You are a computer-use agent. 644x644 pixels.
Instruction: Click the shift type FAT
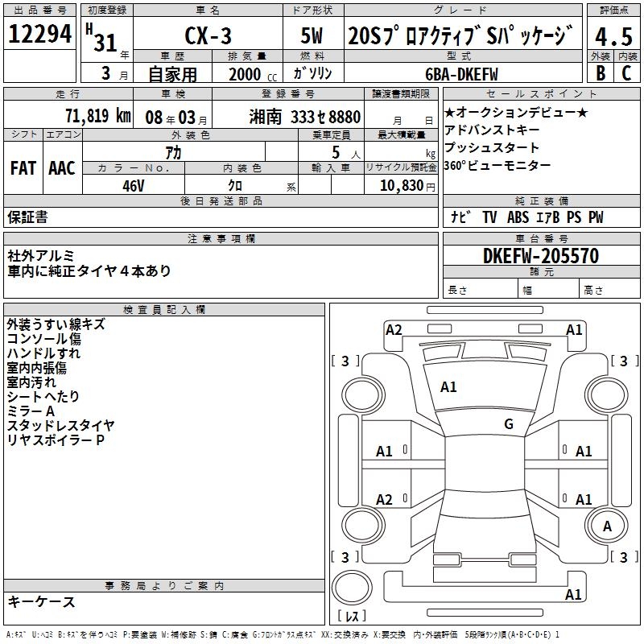coord(23,168)
